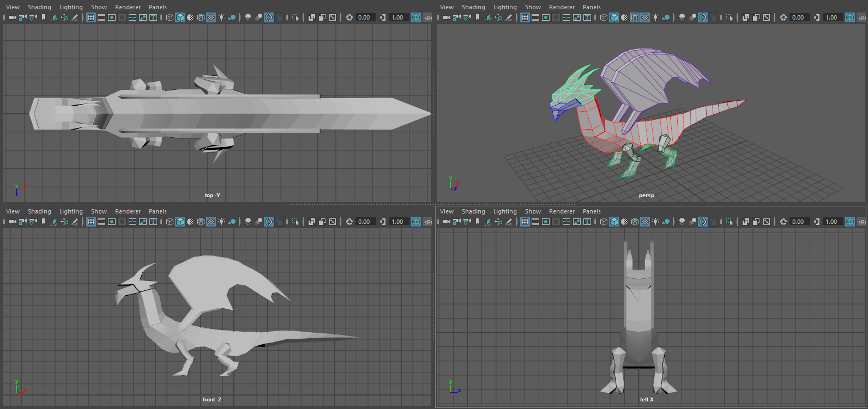Toggle grid display in top view panel
This screenshot has height=409, width=868.
pyautogui.click(x=91, y=17)
